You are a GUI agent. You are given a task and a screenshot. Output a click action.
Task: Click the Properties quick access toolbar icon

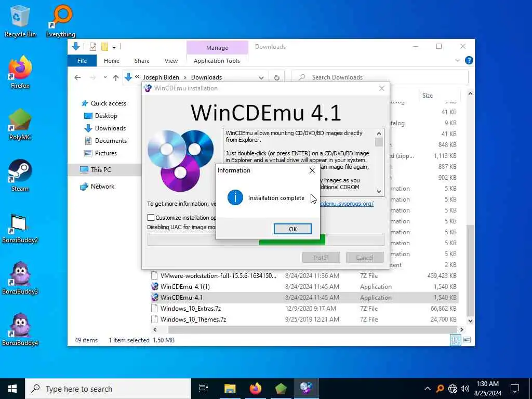tap(93, 47)
